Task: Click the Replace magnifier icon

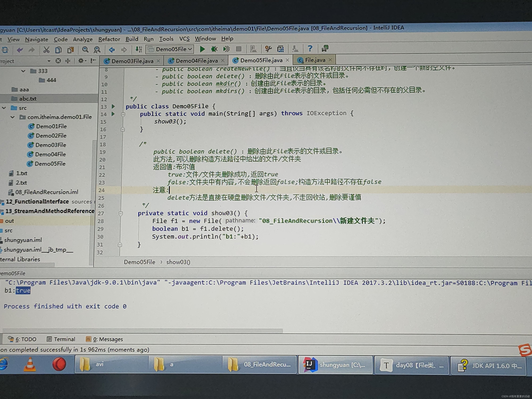Action: point(97,50)
